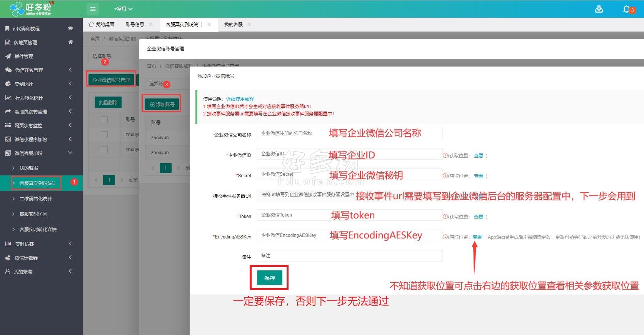Click the line chart icon for 行为转化统计
This screenshot has height=335, width=644.
(x=8, y=98)
